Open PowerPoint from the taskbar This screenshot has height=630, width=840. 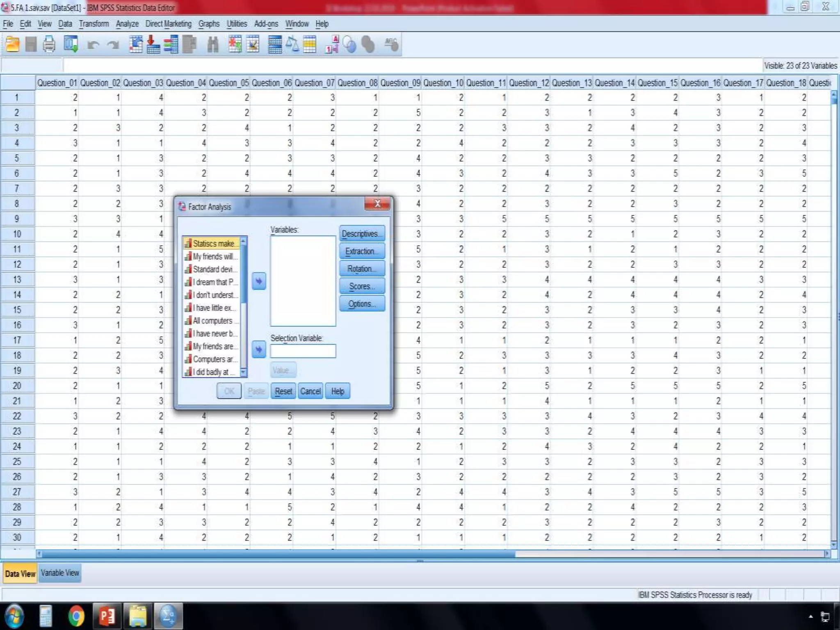pos(107,616)
